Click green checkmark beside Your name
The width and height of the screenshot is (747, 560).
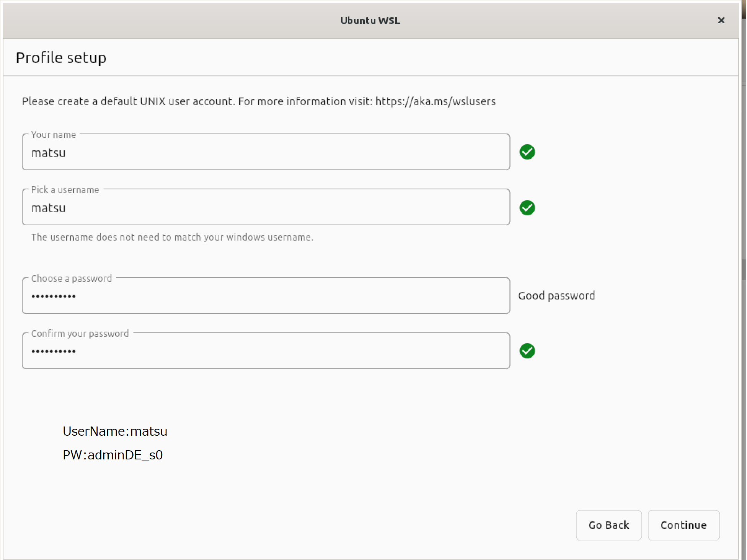point(527,152)
